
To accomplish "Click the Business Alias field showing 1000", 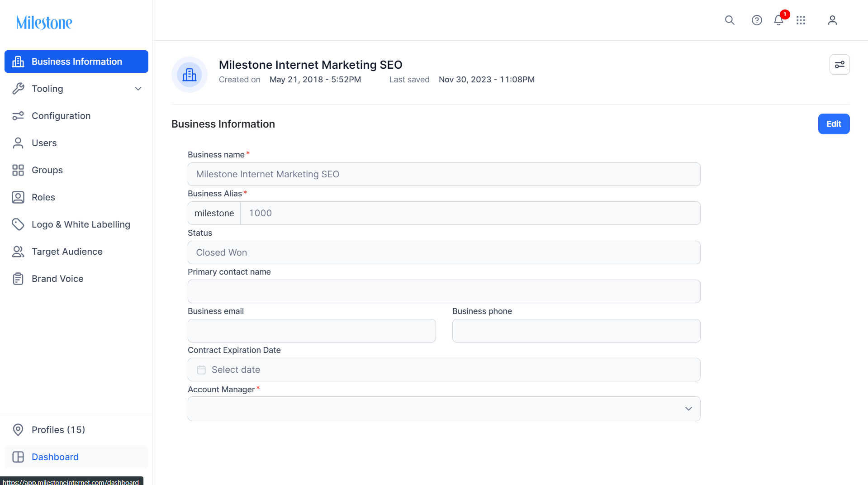I will [x=470, y=213].
